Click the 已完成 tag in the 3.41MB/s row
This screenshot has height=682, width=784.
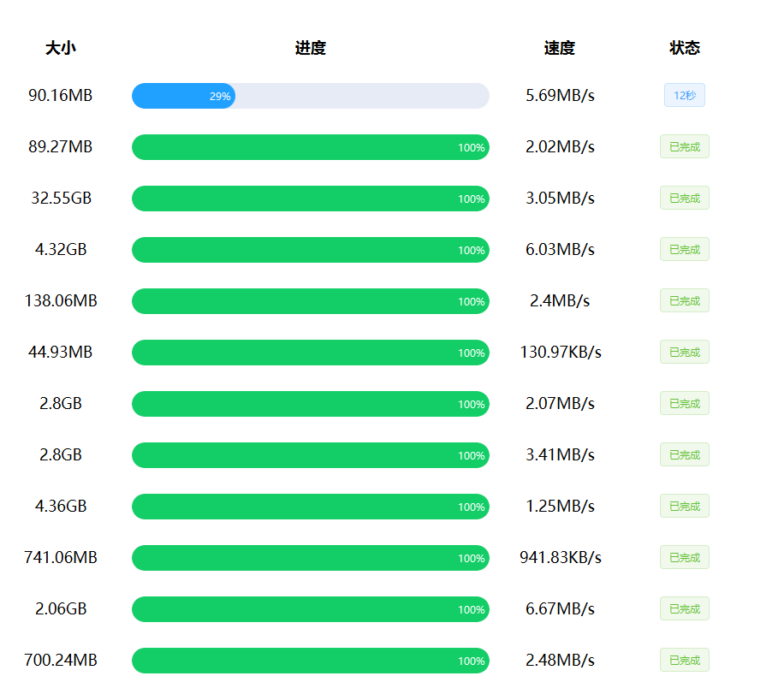coord(685,454)
